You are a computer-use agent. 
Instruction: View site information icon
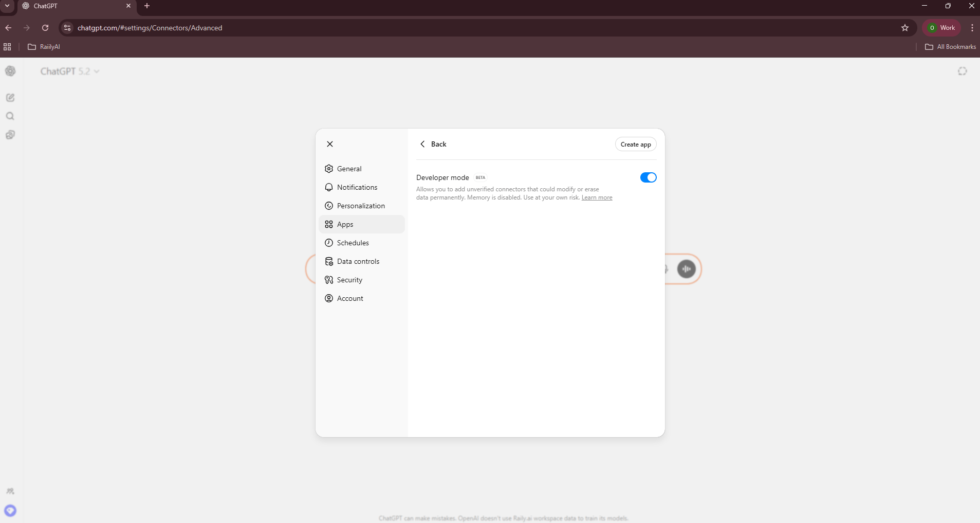click(67, 28)
